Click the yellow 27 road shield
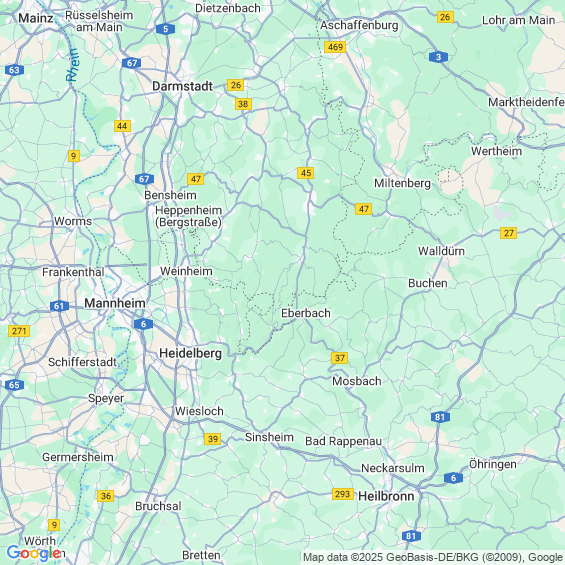The height and width of the screenshot is (565, 565). [x=508, y=233]
